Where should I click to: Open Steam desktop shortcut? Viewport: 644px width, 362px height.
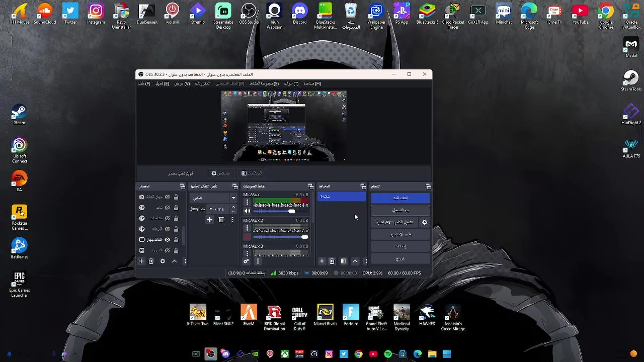pyautogui.click(x=19, y=114)
